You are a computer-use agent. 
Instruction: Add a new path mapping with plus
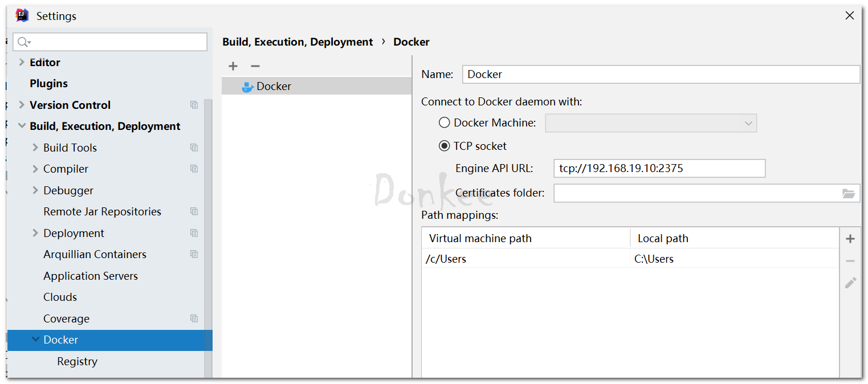coord(850,239)
